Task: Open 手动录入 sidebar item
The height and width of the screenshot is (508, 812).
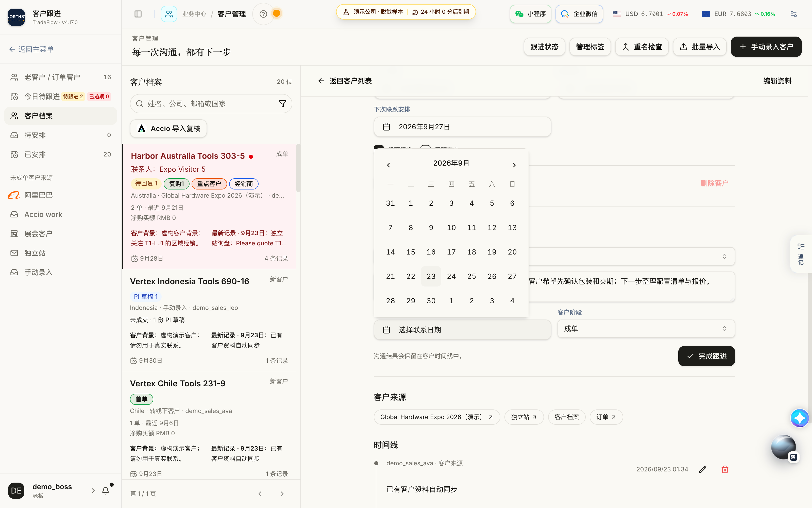Action: click(61, 273)
